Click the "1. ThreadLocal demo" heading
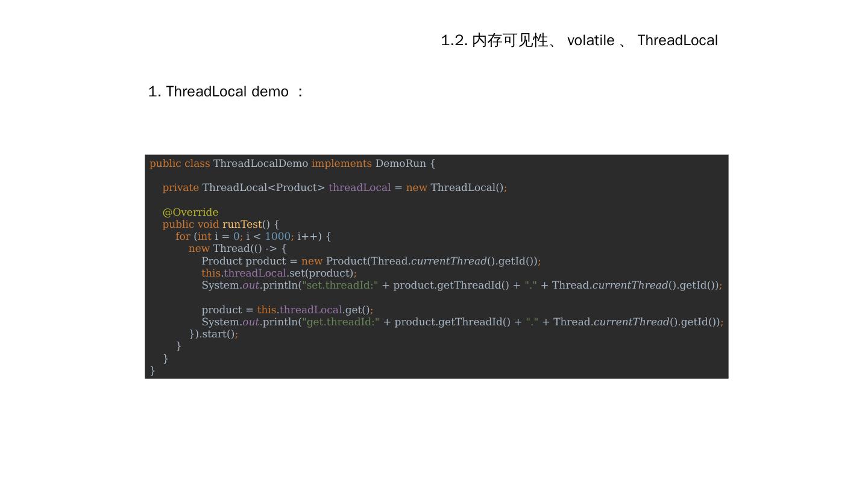The height and width of the screenshot is (488, 868). coord(225,92)
